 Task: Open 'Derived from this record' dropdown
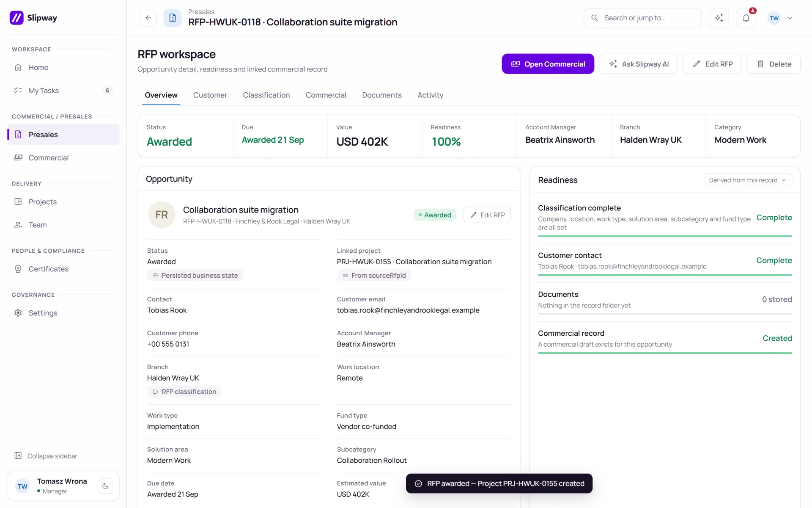pos(748,180)
